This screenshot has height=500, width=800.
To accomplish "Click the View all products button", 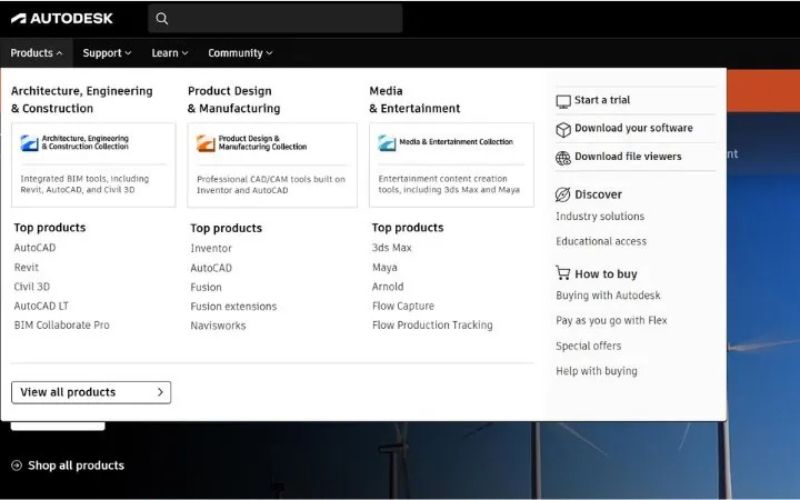I will click(91, 392).
